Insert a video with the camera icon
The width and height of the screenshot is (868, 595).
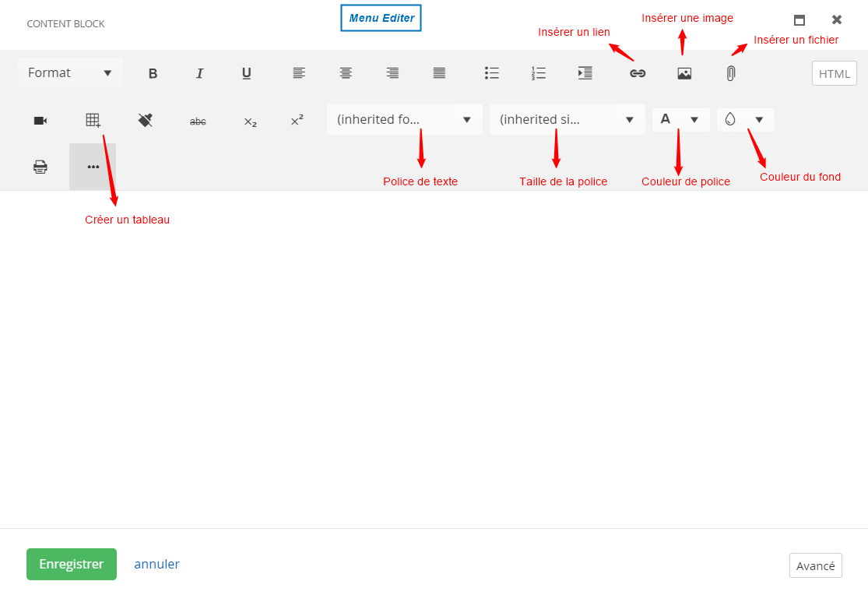click(x=40, y=121)
